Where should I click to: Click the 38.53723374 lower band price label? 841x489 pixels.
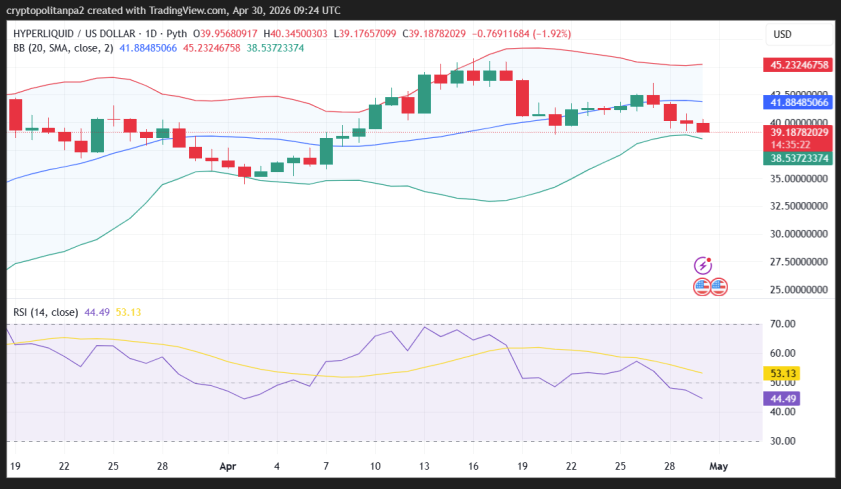(798, 158)
